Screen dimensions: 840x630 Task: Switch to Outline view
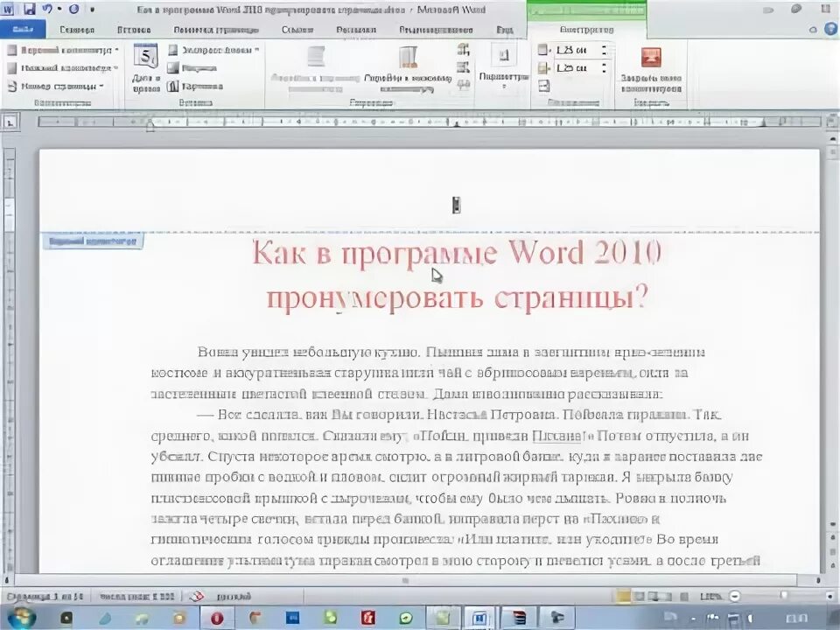click(668, 596)
